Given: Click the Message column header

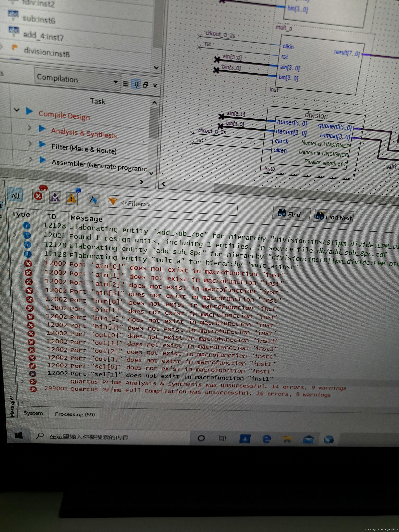Looking at the screenshot, I should coord(87,218).
